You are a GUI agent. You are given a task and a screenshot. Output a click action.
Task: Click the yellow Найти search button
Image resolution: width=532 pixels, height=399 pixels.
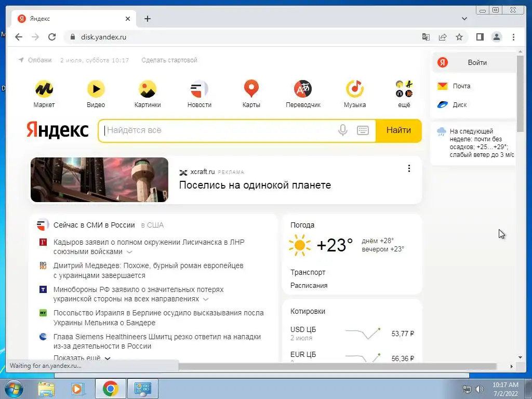pos(398,130)
